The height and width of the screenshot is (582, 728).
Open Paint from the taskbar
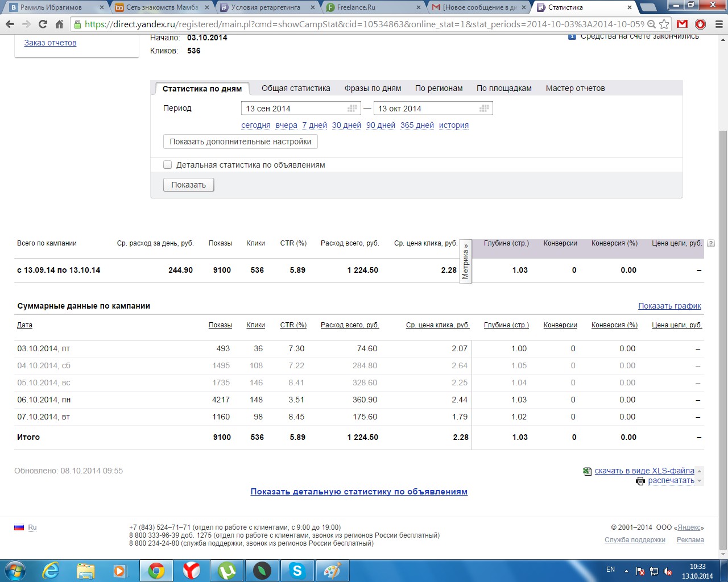click(332, 571)
